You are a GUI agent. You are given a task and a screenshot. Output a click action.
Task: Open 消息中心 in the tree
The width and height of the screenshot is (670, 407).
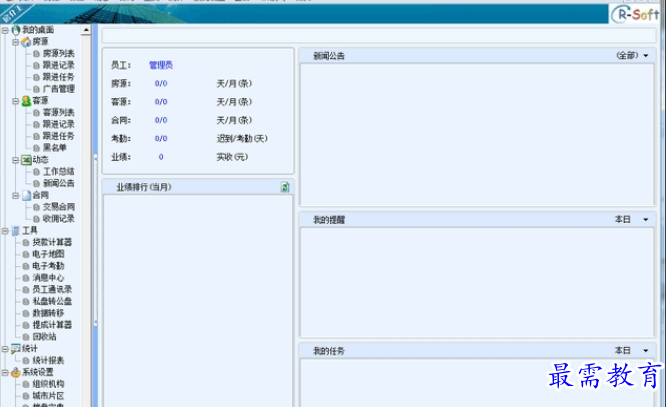pyautogui.click(x=48, y=278)
